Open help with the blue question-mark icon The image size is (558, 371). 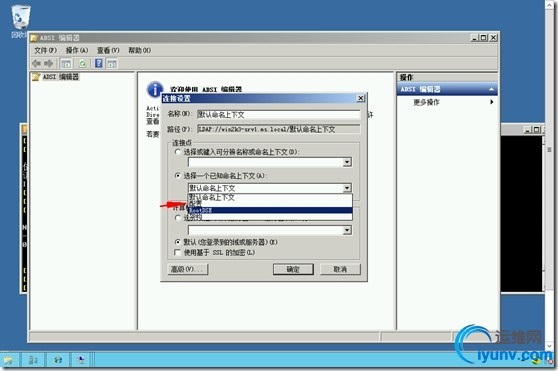(99, 64)
